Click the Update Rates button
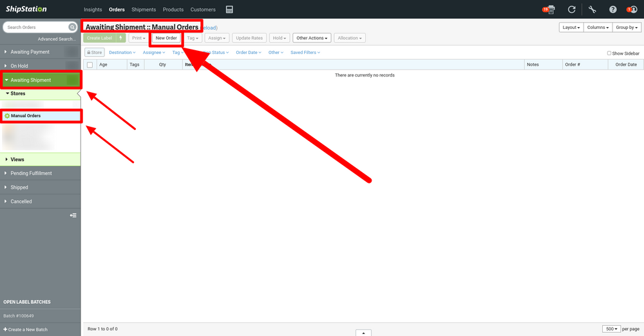Viewport: 644px width, 336px height. [x=249, y=38]
